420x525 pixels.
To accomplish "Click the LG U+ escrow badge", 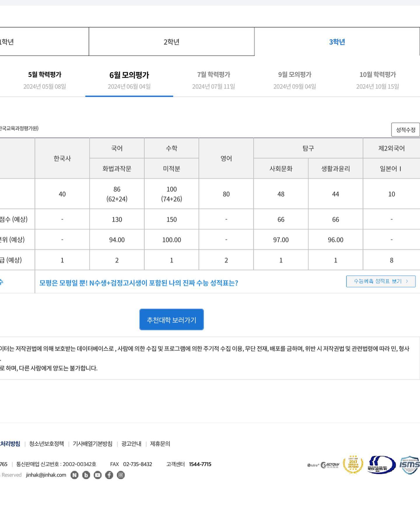I will coord(323,465).
